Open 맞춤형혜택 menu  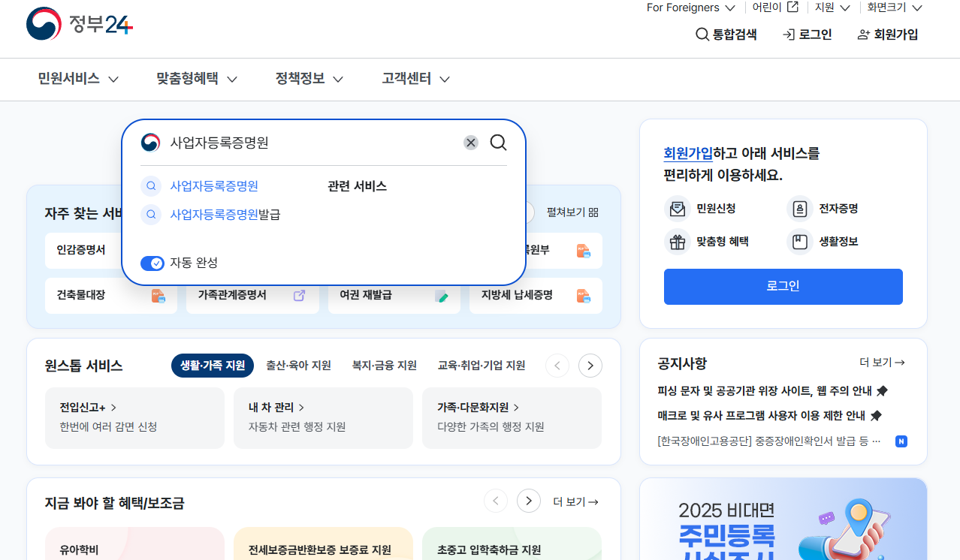197,79
